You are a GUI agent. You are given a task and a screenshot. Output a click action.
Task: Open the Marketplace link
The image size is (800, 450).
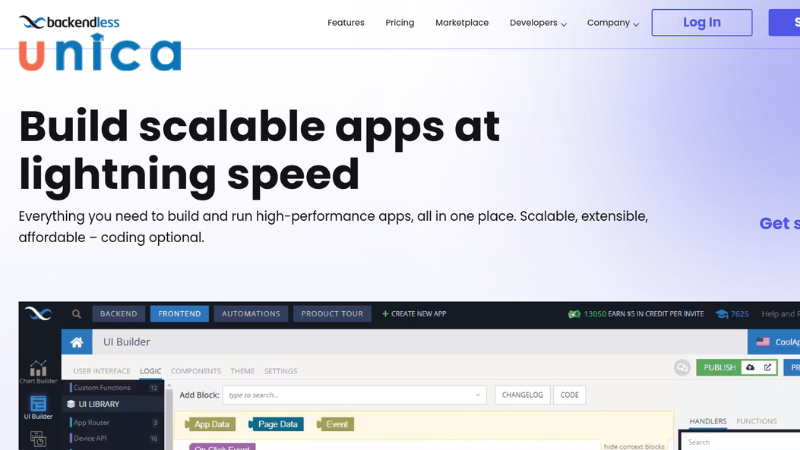click(462, 22)
